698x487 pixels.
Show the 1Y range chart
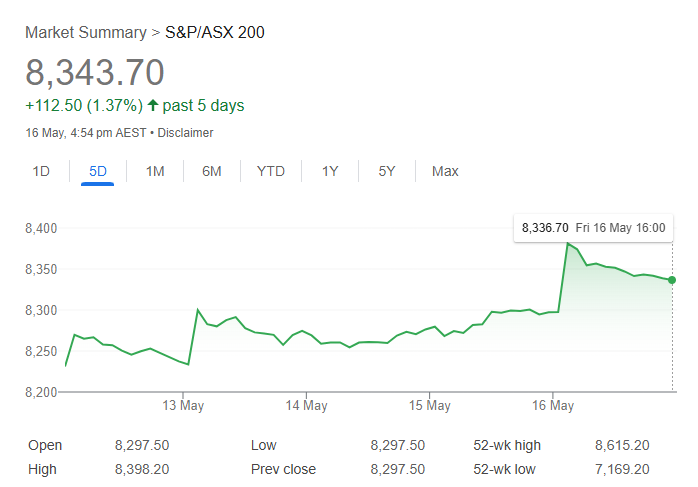click(330, 171)
